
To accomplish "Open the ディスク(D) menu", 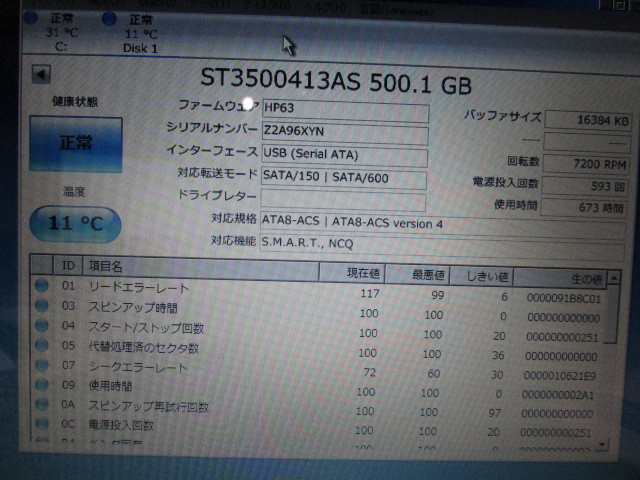I will [x=266, y=6].
